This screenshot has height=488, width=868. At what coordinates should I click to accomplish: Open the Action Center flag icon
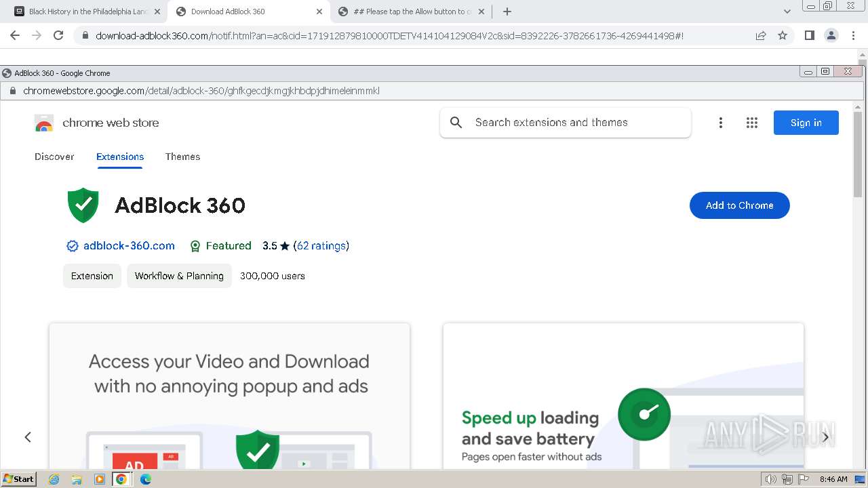(x=802, y=479)
